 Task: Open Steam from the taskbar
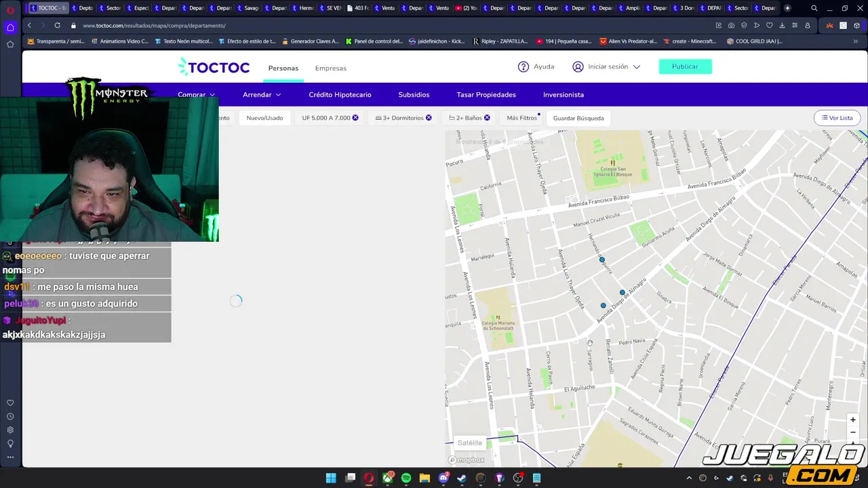pos(462,478)
